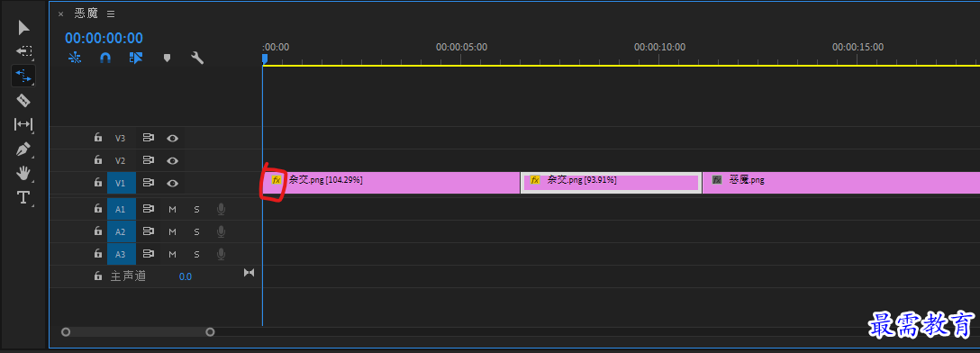Target track V3 header
The height and width of the screenshot is (353, 980).
click(121, 138)
